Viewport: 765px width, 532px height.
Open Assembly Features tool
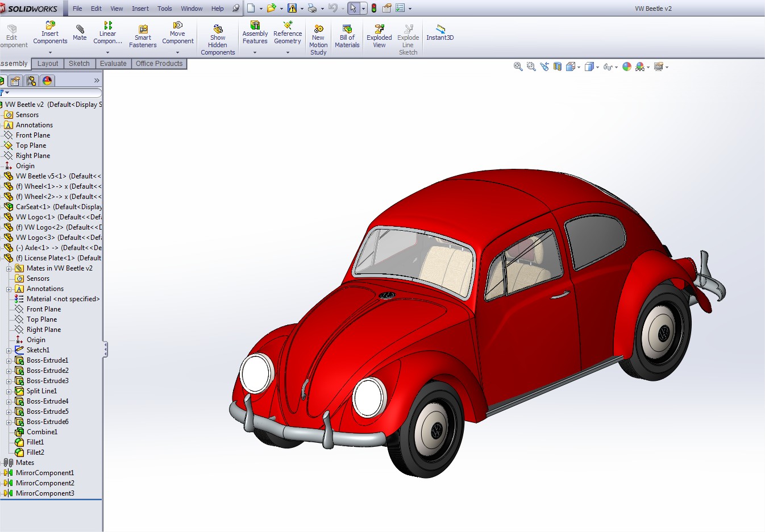(x=255, y=33)
